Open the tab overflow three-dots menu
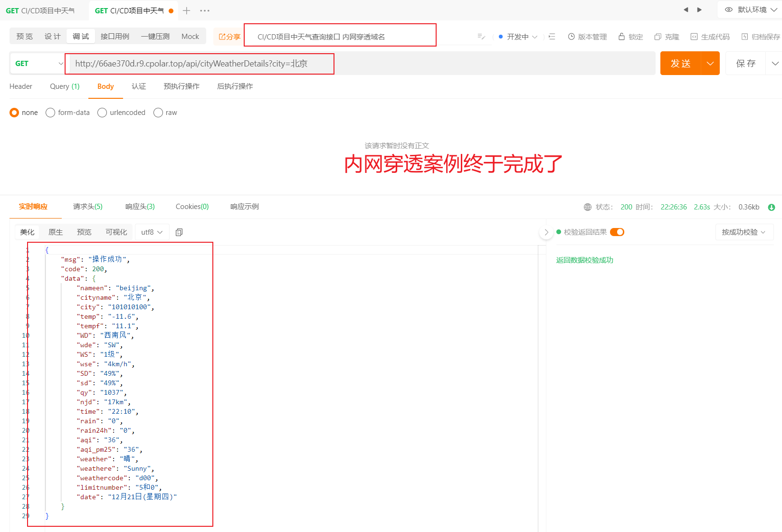 click(x=205, y=10)
